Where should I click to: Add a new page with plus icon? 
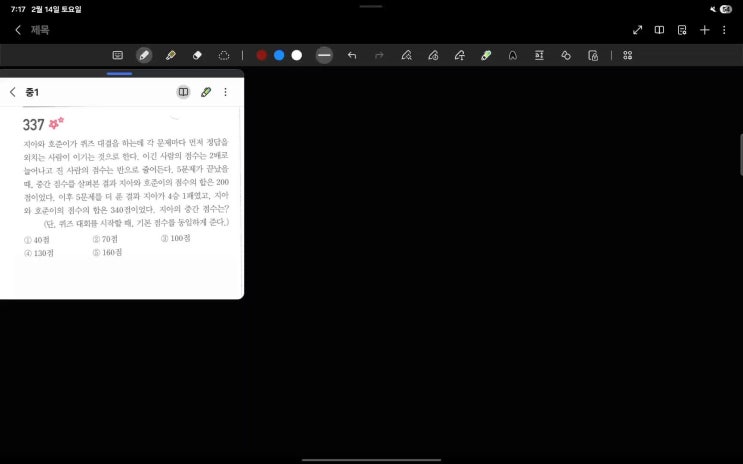coord(705,30)
